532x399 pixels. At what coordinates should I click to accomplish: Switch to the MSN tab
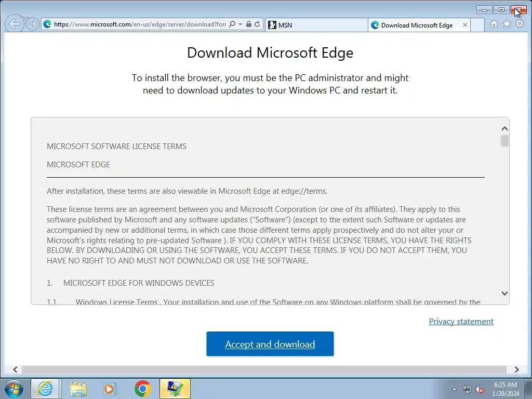[x=316, y=25]
